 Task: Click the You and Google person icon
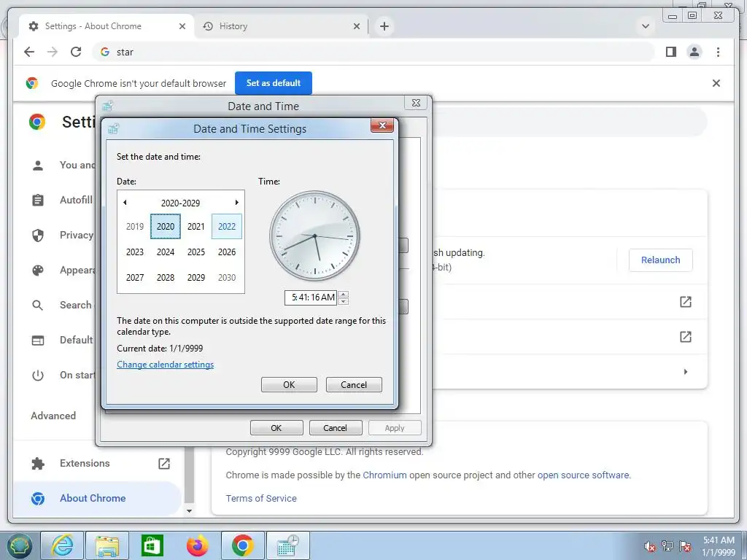coord(38,166)
